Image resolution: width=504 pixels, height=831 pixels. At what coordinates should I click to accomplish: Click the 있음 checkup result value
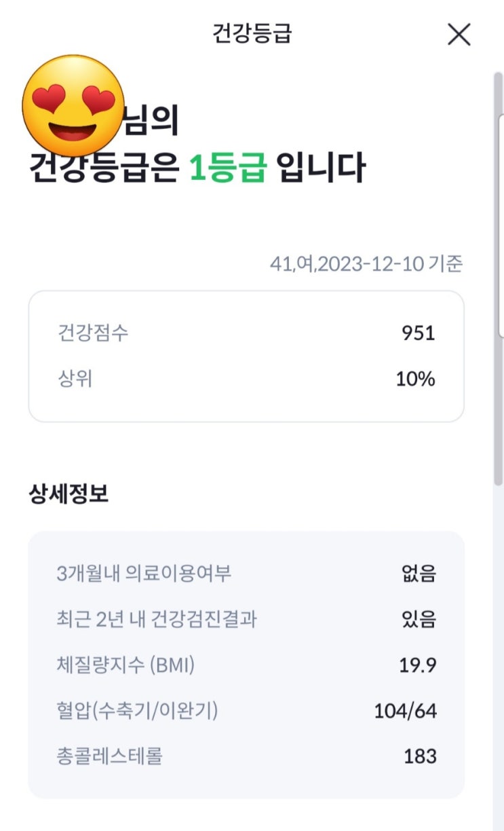[419, 619]
